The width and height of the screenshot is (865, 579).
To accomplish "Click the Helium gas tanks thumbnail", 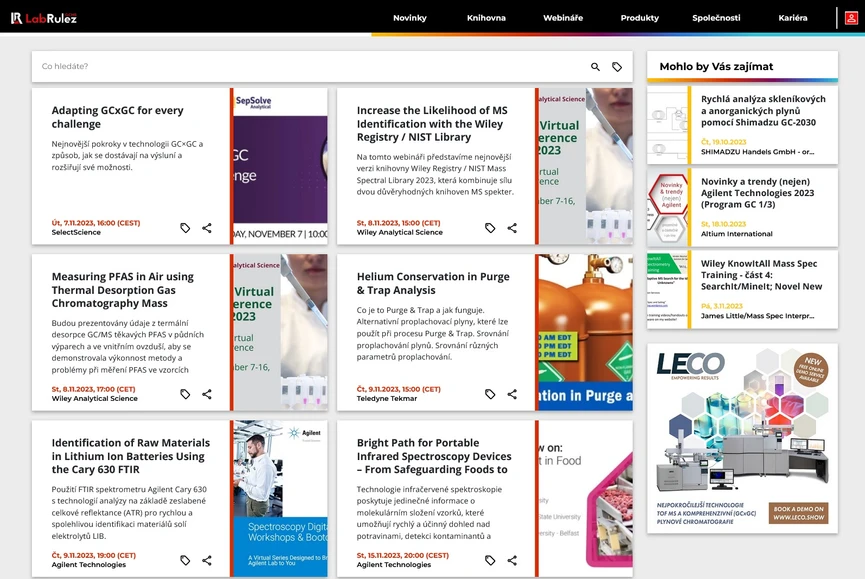I will (x=586, y=332).
